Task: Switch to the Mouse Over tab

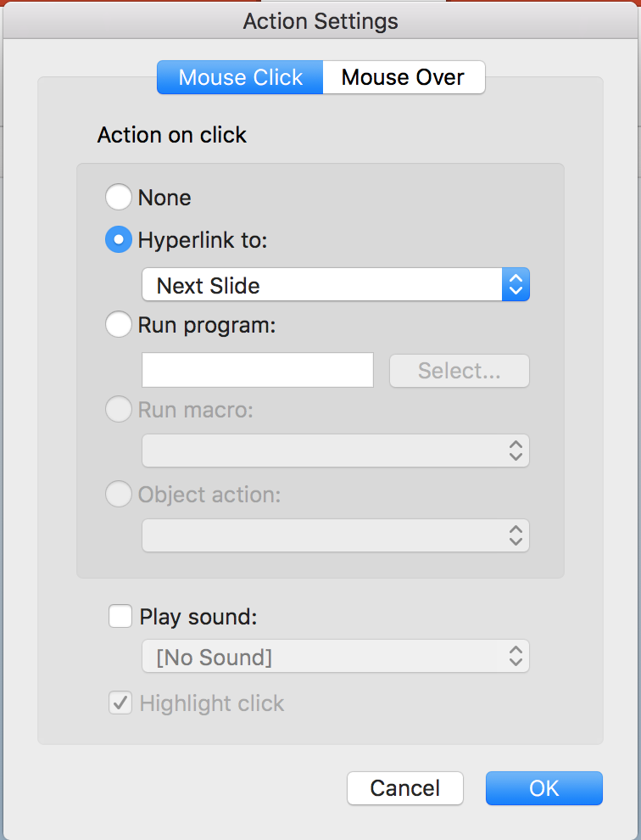Action: (404, 77)
